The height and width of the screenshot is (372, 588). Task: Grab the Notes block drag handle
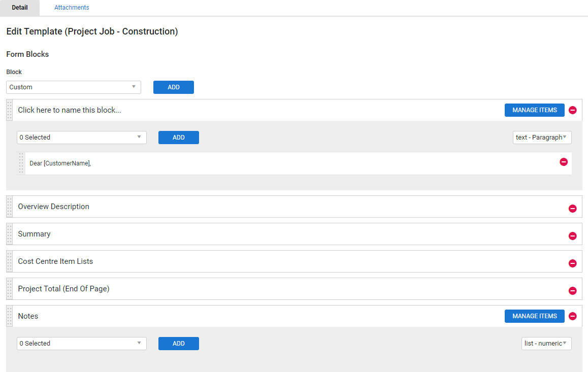coord(9,316)
